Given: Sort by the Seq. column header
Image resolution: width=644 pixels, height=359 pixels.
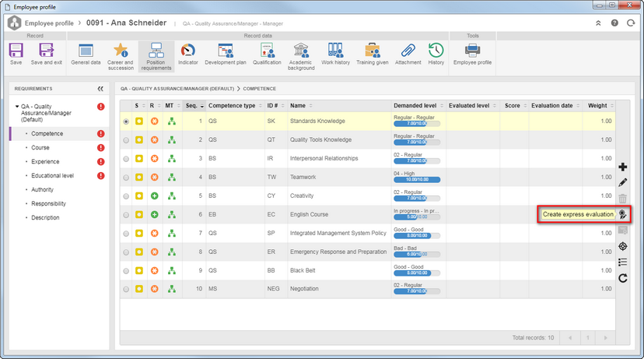Looking at the screenshot, I should tap(194, 106).
